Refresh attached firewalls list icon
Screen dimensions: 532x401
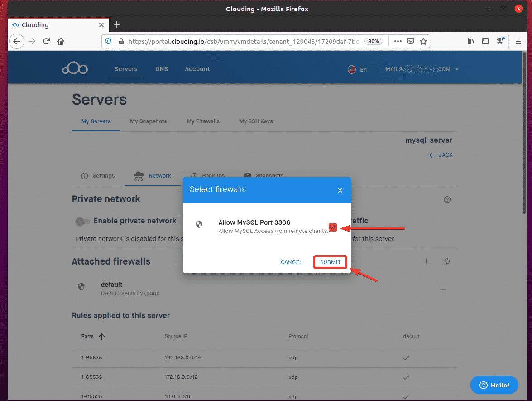pos(447,261)
